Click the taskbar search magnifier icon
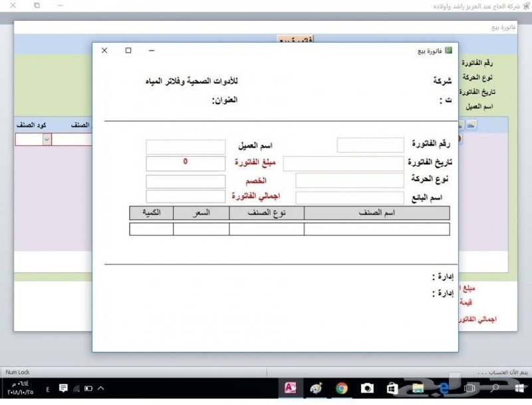The width and height of the screenshot is (532, 405). (495, 388)
